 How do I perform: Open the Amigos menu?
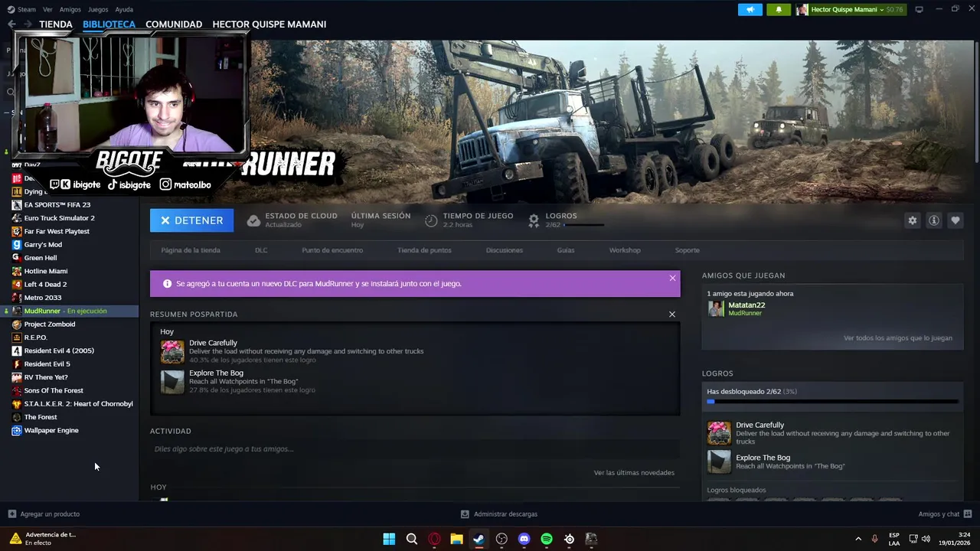[x=70, y=9]
